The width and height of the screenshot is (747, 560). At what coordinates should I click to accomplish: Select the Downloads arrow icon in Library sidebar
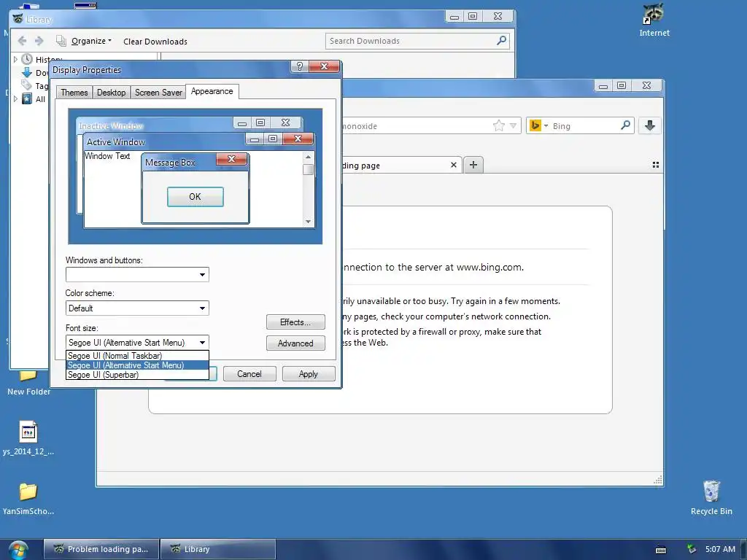[x=27, y=73]
